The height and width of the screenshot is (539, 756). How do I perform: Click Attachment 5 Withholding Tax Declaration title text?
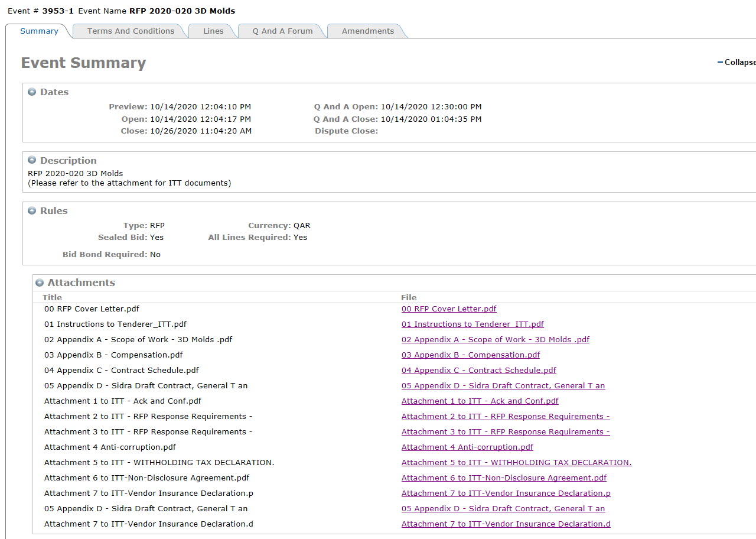(x=159, y=462)
